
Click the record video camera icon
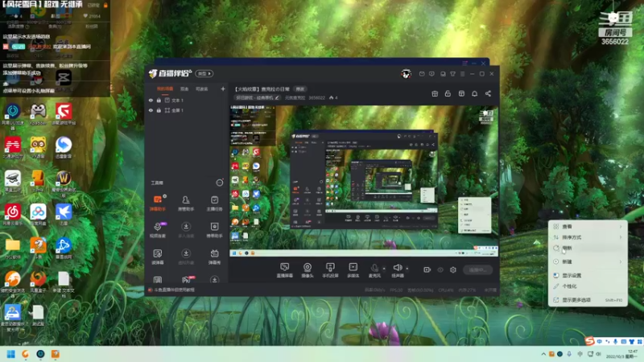(x=427, y=269)
